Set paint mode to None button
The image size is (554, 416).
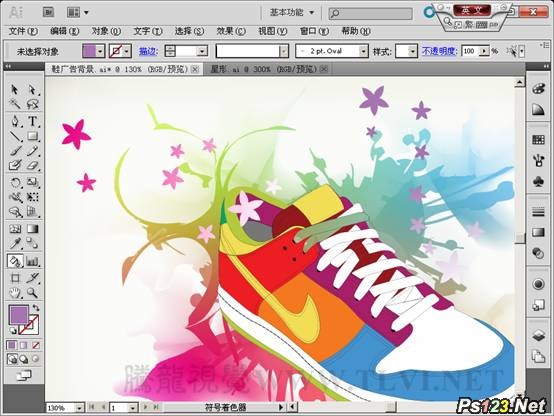pos(35,345)
